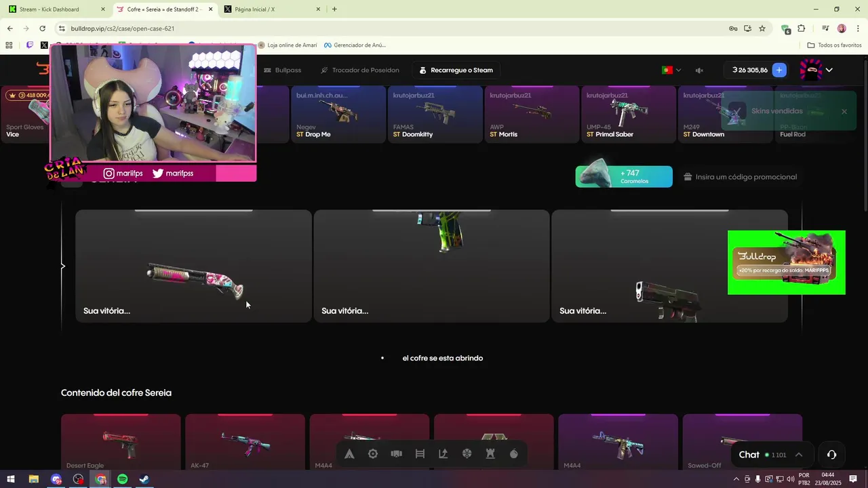The height and width of the screenshot is (488, 868).
Task: Open the M249 Downtown live drop
Action: point(724,114)
